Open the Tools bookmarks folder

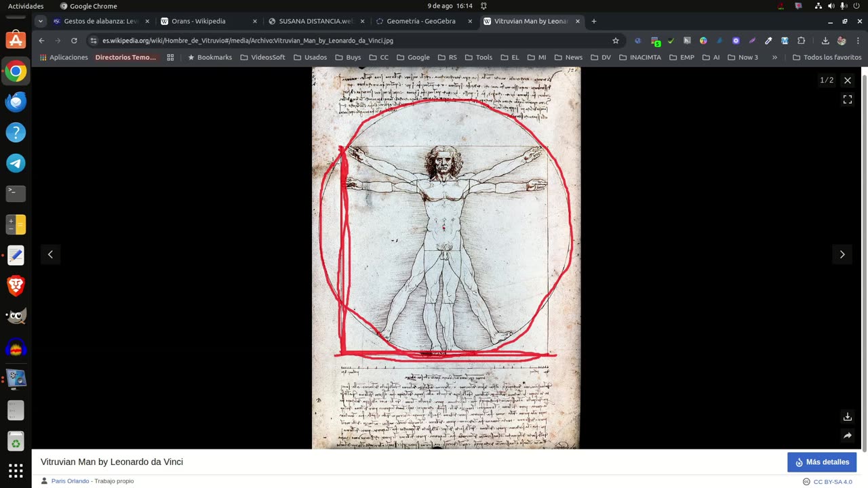pos(479,58)
